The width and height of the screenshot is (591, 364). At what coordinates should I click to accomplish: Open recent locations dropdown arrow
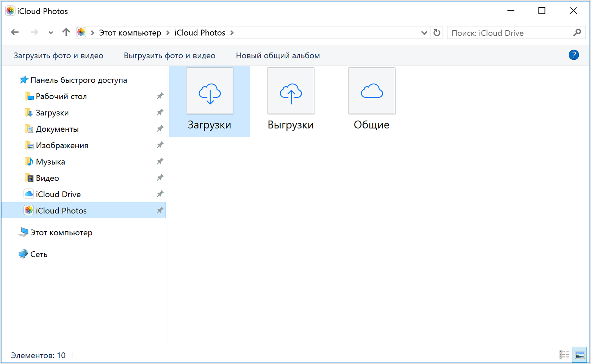point(51,33)
